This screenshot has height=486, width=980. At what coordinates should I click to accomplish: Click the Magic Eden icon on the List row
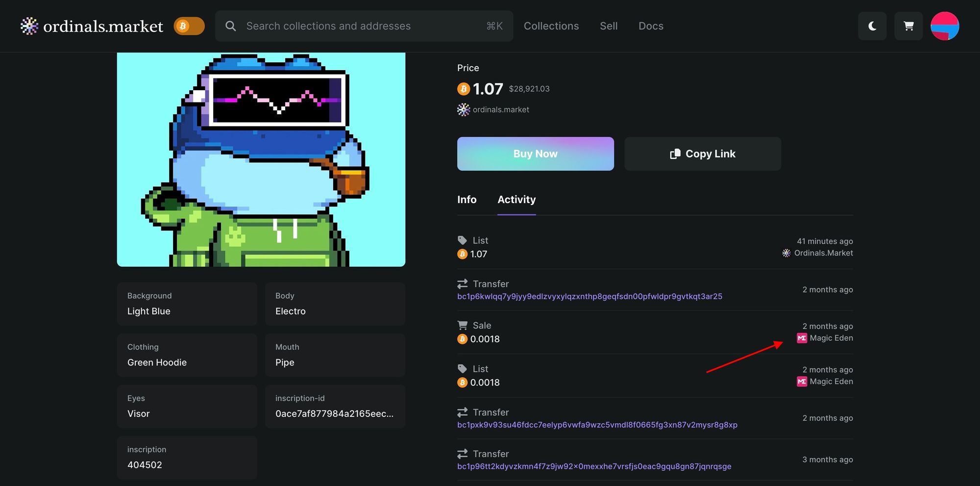tap(802, 381)
